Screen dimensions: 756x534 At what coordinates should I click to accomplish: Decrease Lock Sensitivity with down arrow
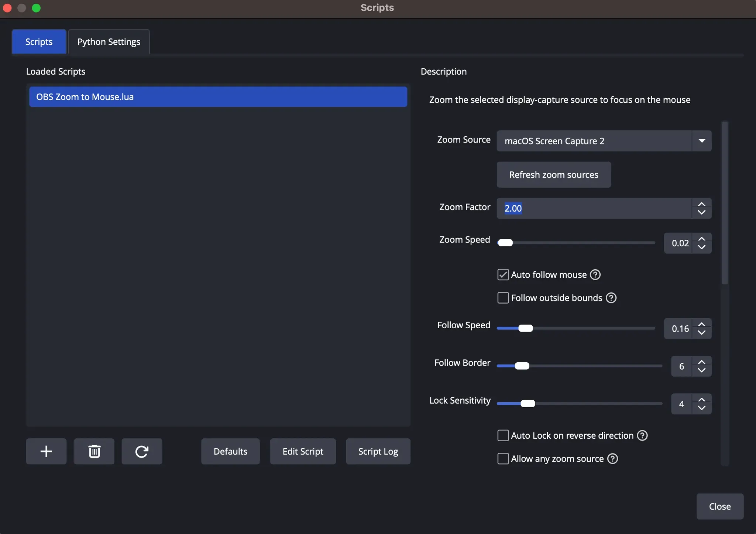(702, 408)
